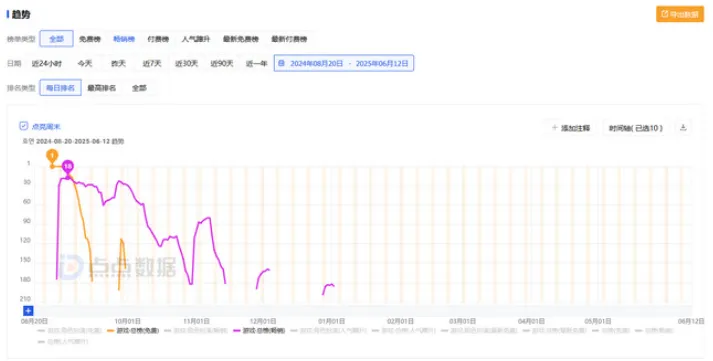Select the 免费榜 chart type
The width and height of the screenshot is (713, 361).
tap(90, 39)
